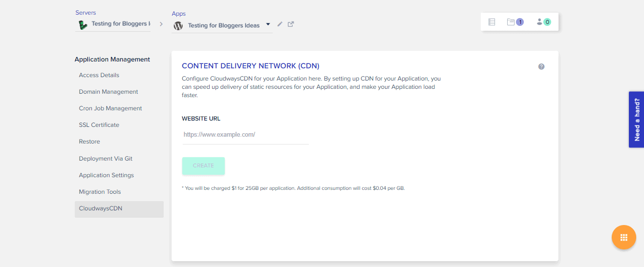
Task: Expand the Testing for Bloggers Ideas app dropdown
Action: point(268,24)
